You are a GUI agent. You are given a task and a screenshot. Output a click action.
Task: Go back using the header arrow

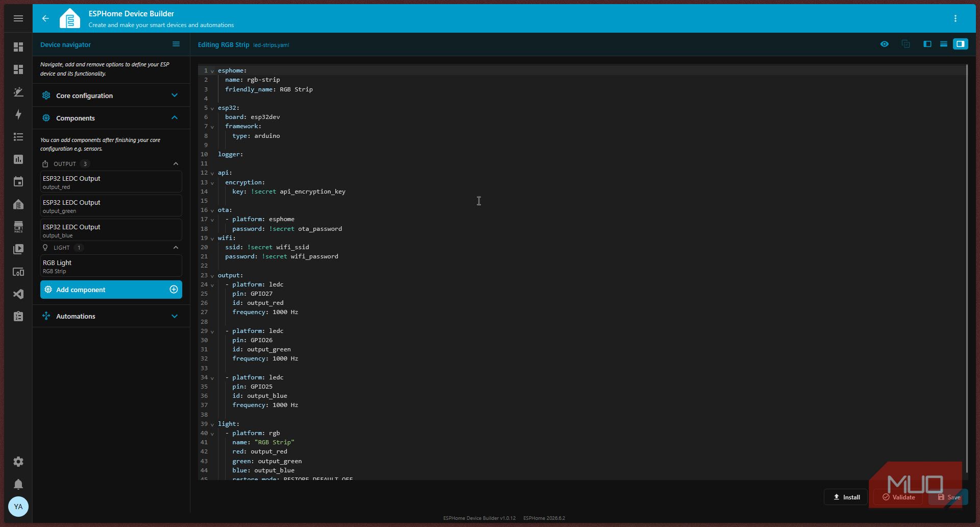click(45, 18)
